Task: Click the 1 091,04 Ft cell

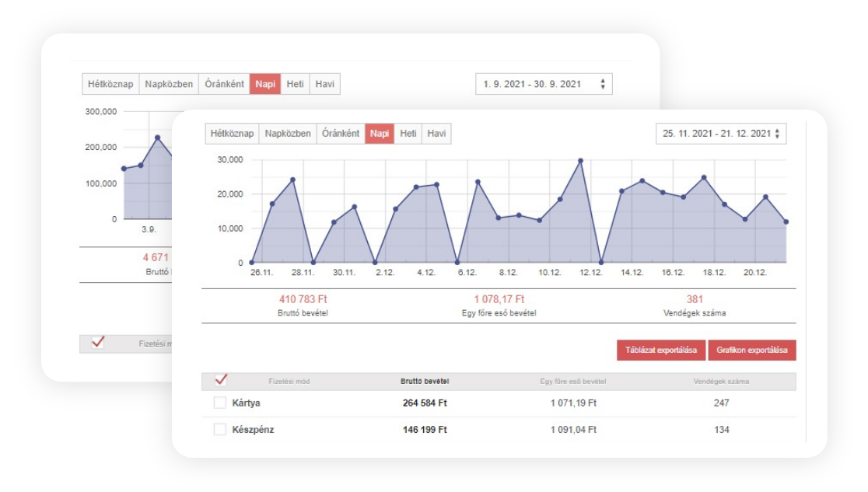Action: pyautogui.click(x=573, y=430)
